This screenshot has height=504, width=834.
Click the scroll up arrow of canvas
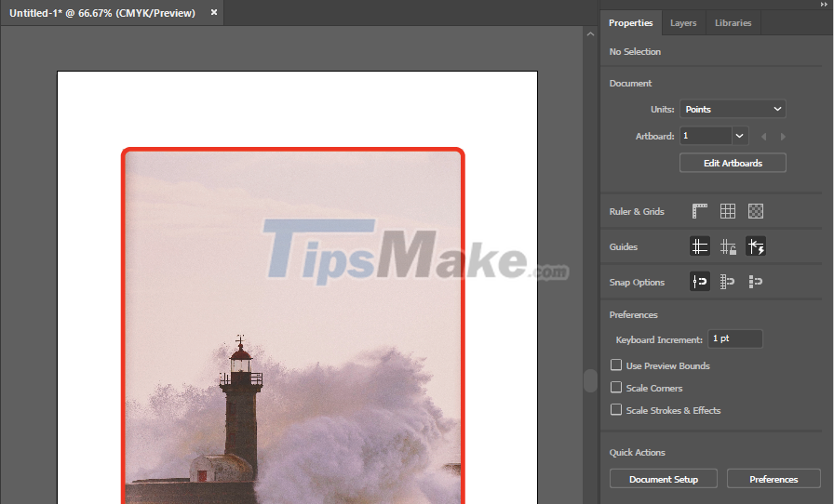[x=590, y=34]
